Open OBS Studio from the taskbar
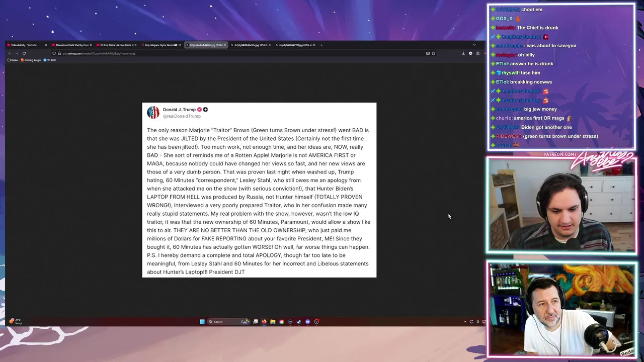The height and width of the screenshot is (362, 644). click(x=316, y=322)
